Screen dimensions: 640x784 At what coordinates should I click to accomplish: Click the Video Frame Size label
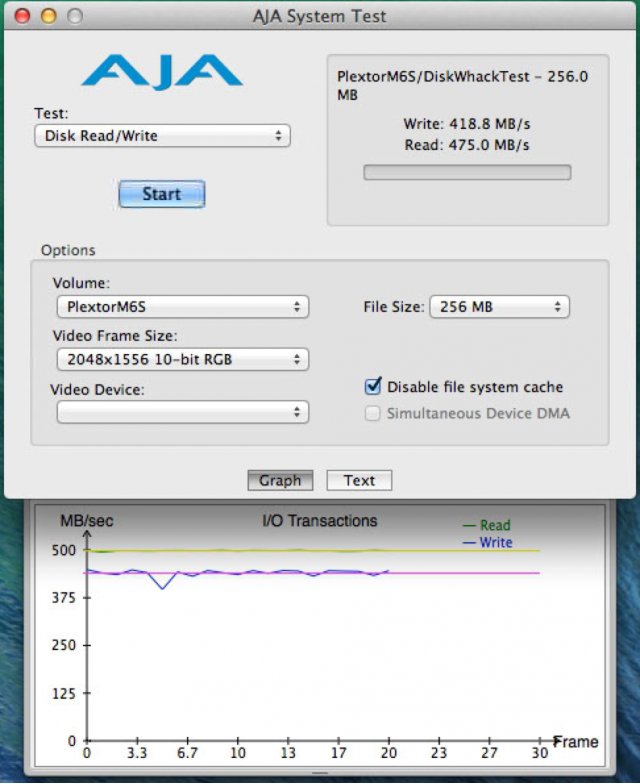115,336
